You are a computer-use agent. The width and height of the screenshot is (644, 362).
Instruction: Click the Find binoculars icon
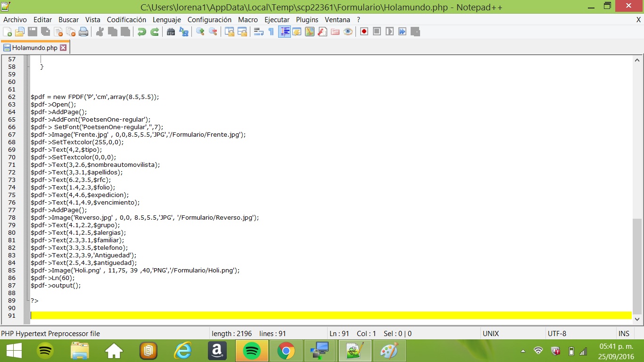171,32
